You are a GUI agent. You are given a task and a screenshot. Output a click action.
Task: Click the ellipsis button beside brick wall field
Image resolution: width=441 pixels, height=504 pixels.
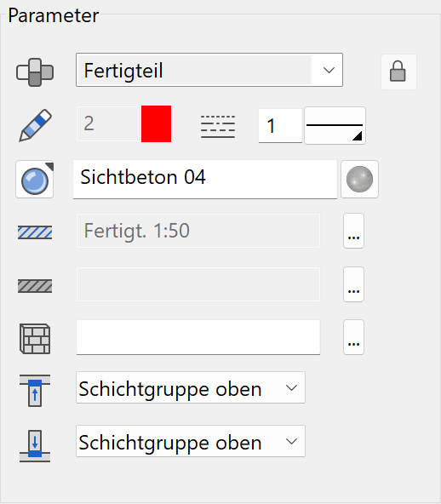tap(353, 337)
